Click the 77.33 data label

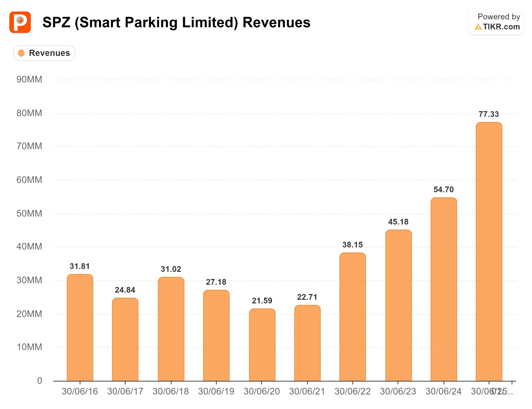tap(489, 114)
